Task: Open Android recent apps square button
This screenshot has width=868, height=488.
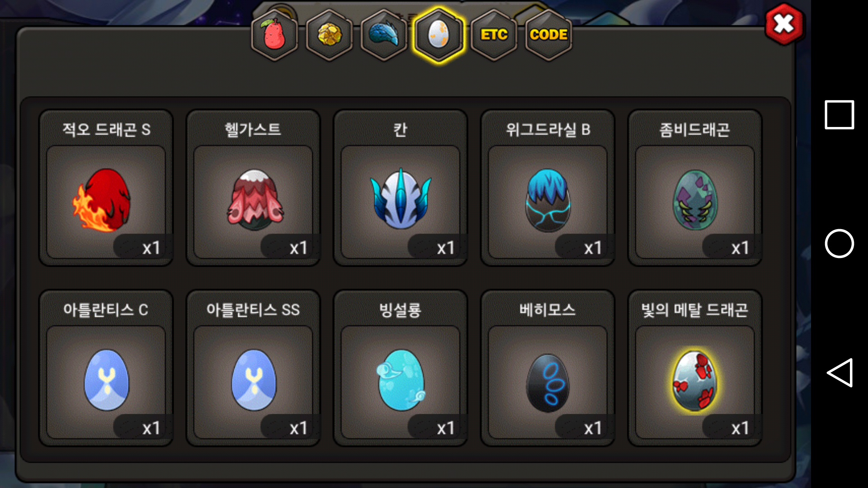Action: tap(839, 115)
